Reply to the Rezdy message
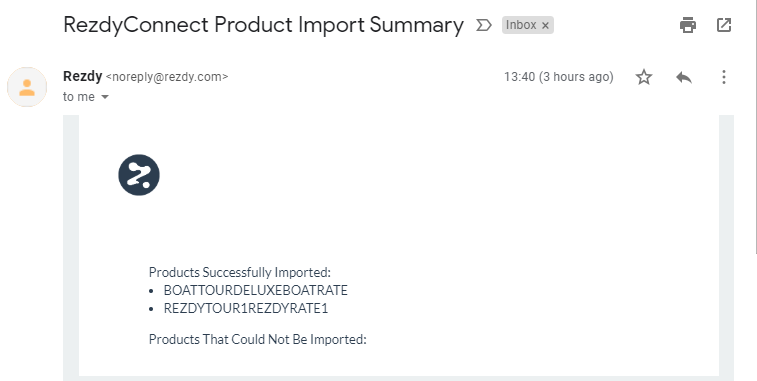The width and height of the screenshot is (757, 381). click(x=684, y=77)
